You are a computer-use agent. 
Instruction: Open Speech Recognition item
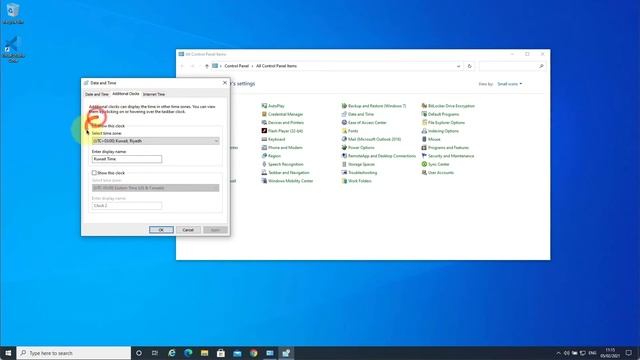[x=282, y=164]
